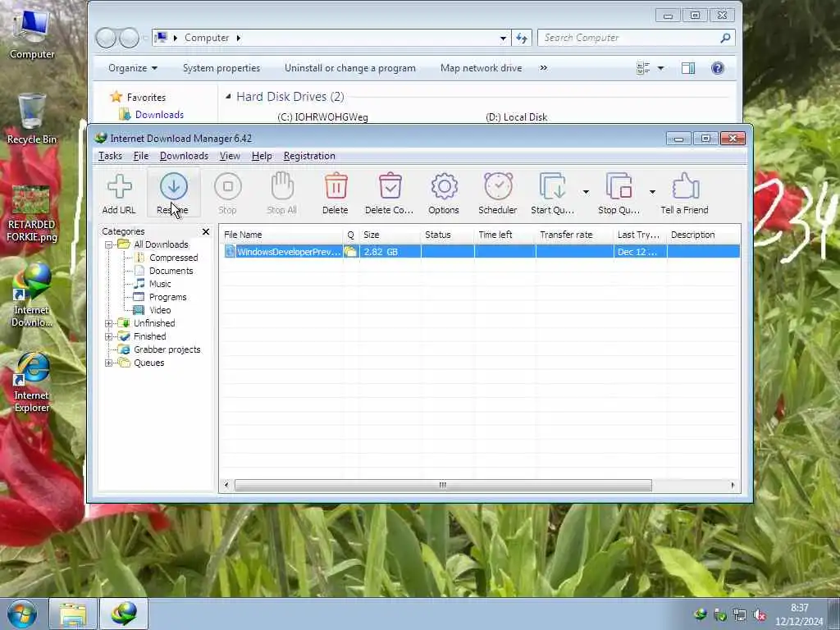
Task: Click Uninstall or change a program
Action: [x=349, y=68]
